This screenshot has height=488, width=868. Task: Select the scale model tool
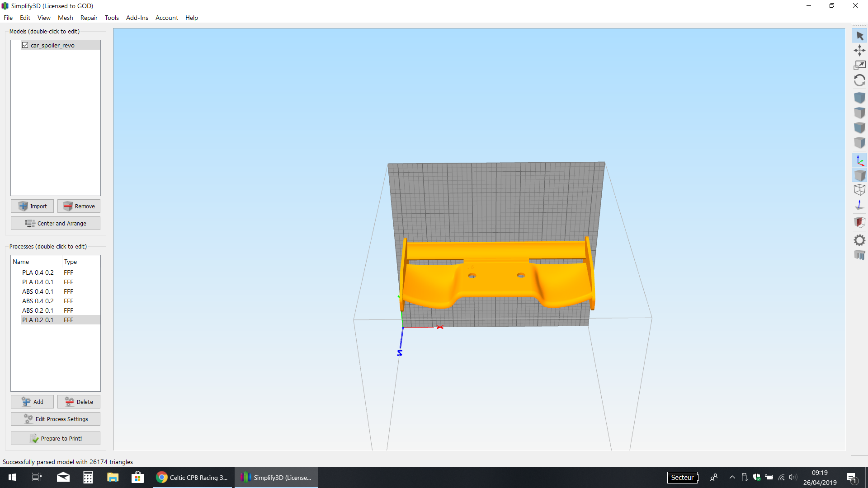point(859,66)
